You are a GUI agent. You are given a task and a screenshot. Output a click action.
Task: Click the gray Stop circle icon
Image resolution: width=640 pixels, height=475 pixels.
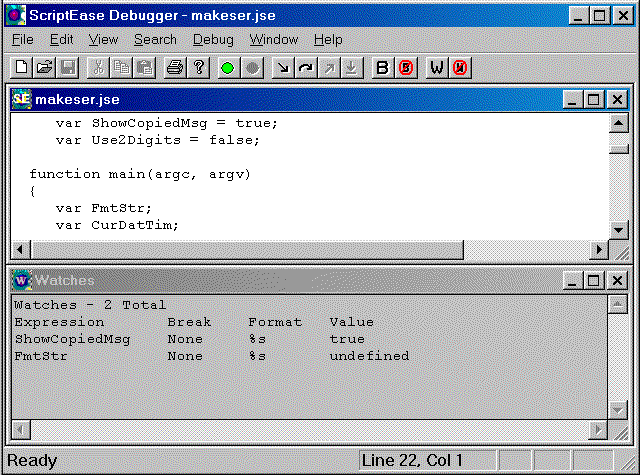click(x=252, y=67)
